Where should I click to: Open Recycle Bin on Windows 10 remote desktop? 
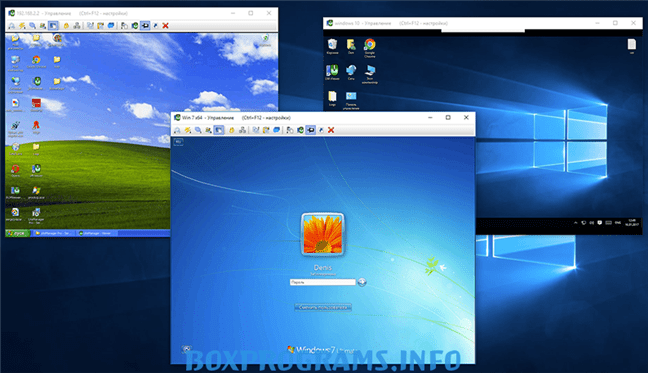coord(332,47)
